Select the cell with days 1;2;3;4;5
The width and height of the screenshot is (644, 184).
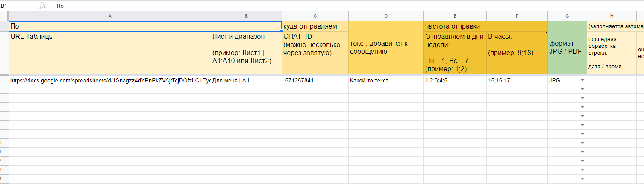[455, 80]
